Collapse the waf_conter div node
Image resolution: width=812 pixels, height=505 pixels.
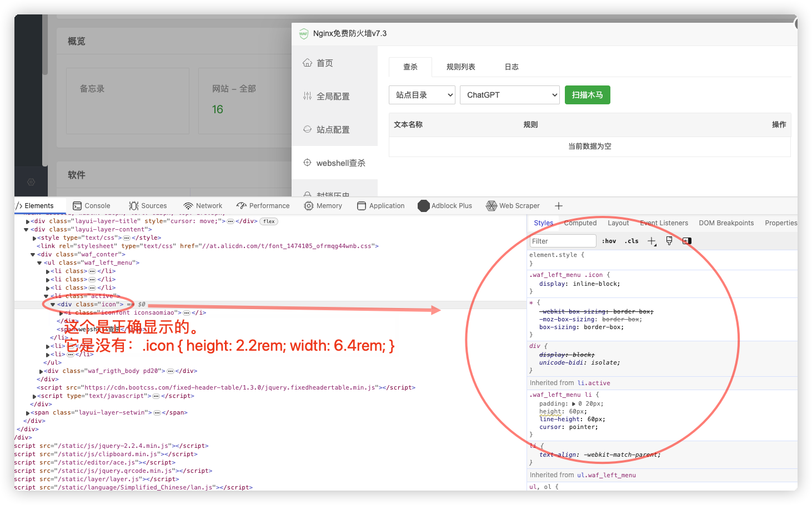pyautogui.click(x=33, y=255)
